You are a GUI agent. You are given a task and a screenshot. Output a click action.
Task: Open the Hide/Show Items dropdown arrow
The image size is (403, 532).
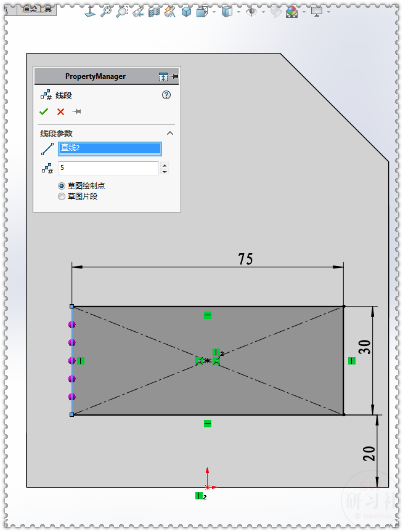264,12
